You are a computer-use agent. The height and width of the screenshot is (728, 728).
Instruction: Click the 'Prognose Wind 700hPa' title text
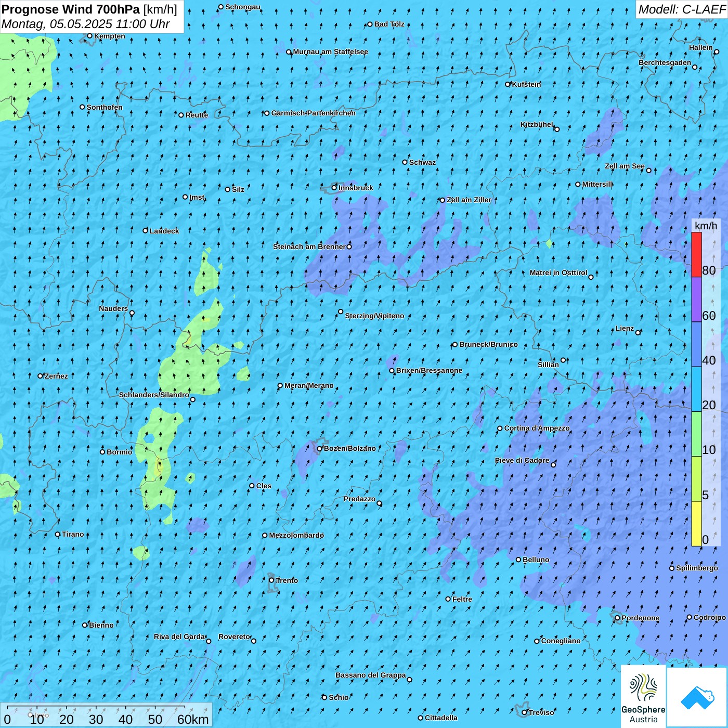71,9
